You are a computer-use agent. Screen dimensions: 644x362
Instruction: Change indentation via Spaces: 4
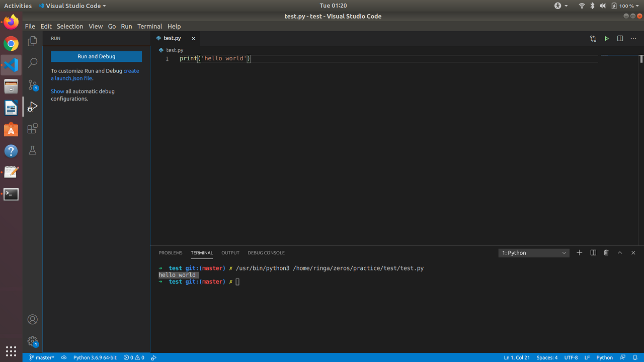547,357
